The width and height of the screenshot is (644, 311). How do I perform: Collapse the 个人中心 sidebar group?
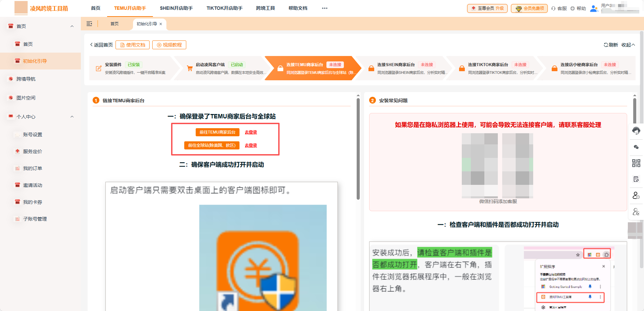72,117
